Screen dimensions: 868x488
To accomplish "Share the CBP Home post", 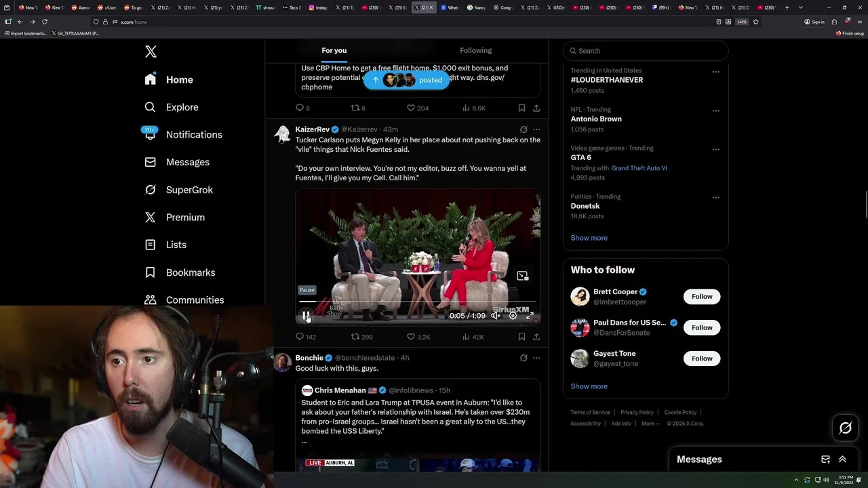I will tap(536, 108).
